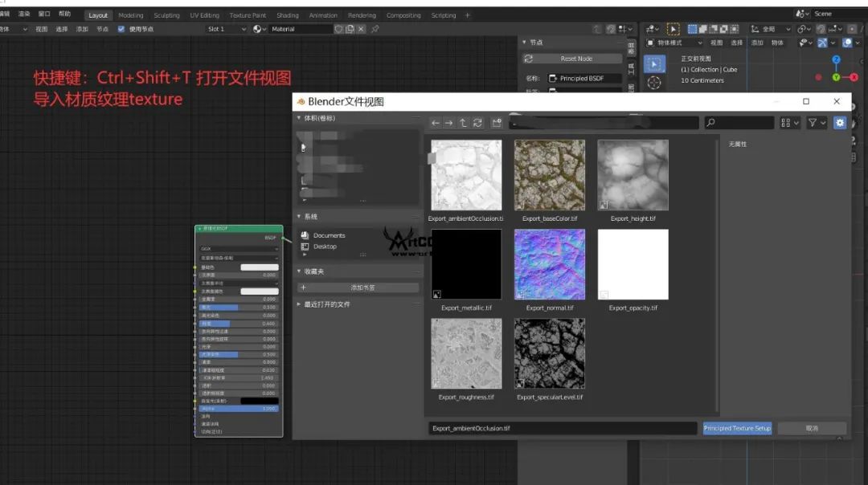868x485 pixels.
Task: Switch to the Modeling workspace tab
Action: pyautogui.click(x=131, y=15)
